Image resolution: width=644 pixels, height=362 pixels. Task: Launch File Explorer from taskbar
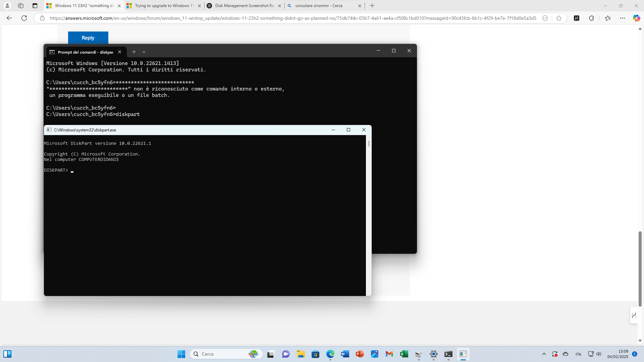301,354
